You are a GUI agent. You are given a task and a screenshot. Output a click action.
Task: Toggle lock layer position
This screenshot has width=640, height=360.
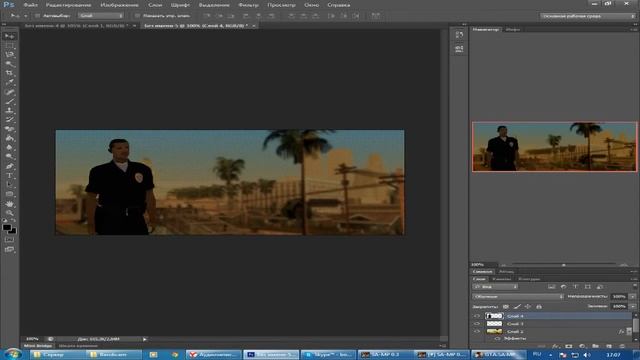pyautogui.click(x=528, y=307)
